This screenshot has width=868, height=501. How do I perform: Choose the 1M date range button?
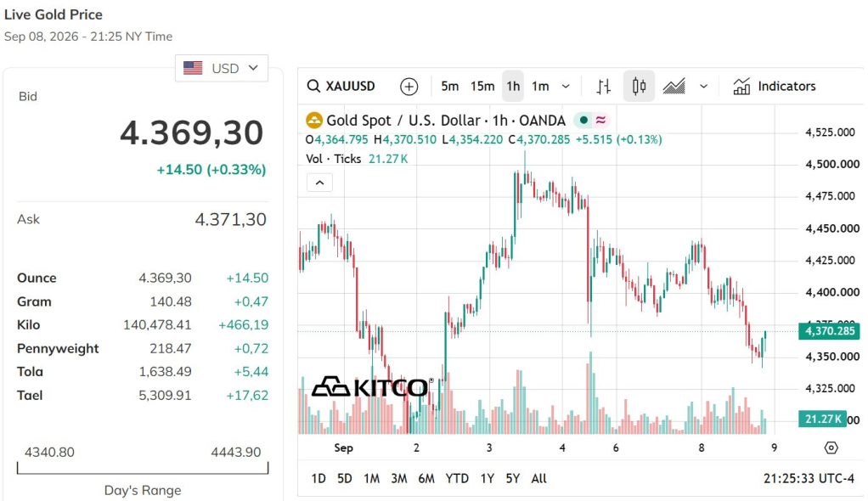point(371,479)
